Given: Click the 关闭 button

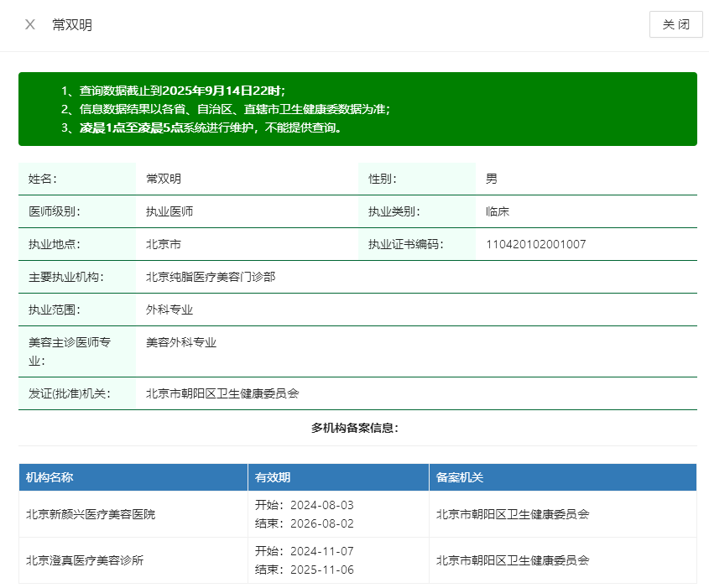Looking at the screenshot, I should [676, 24].
